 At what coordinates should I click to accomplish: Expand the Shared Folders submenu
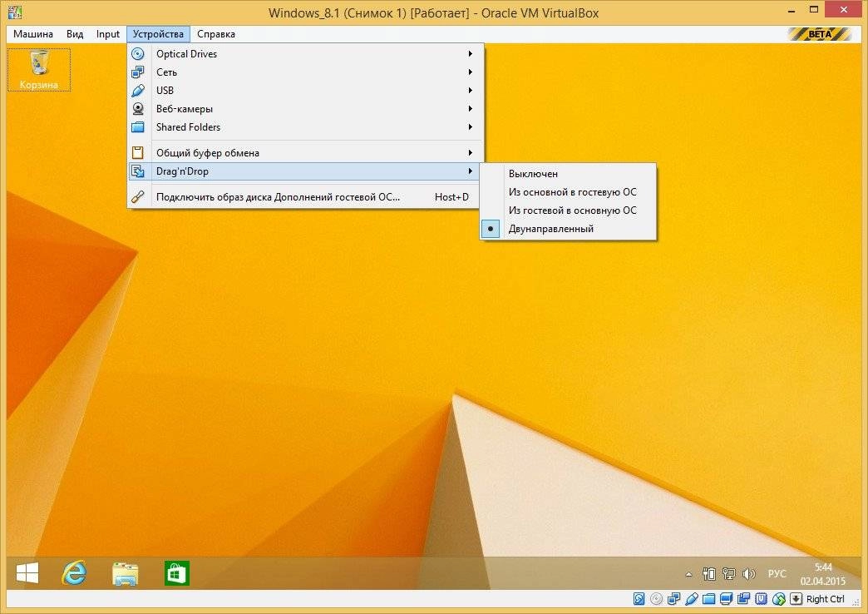pos(306,127)
